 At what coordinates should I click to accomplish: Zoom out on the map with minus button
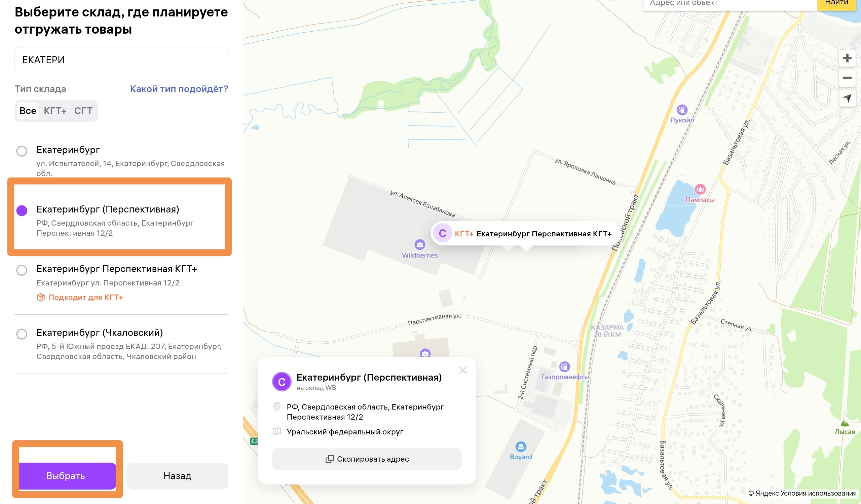(847, 78)
